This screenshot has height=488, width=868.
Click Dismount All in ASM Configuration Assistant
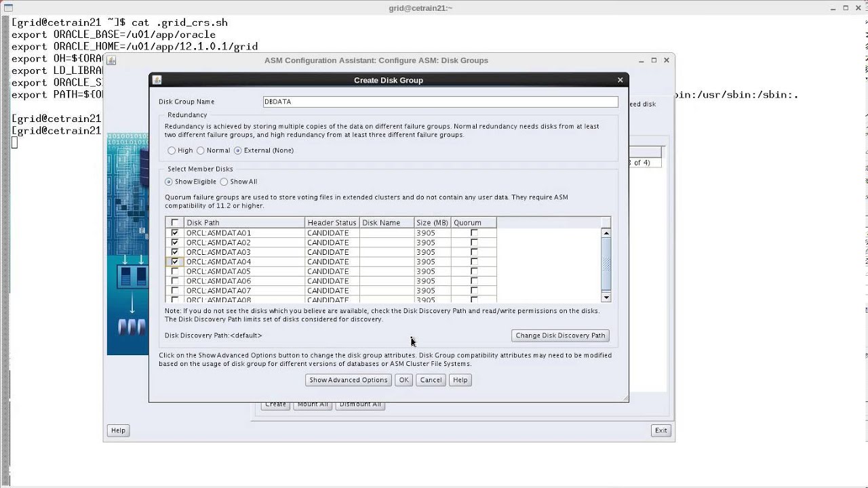tap(360, 405)
